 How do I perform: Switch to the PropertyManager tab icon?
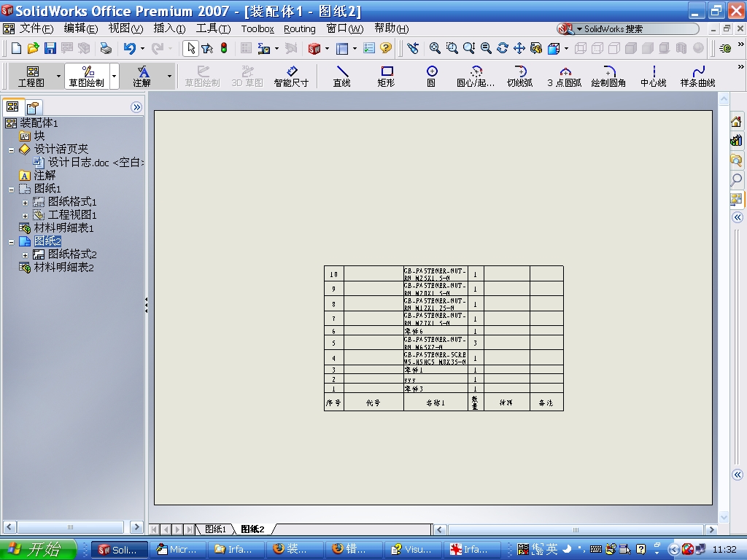(x=33, y=107)
